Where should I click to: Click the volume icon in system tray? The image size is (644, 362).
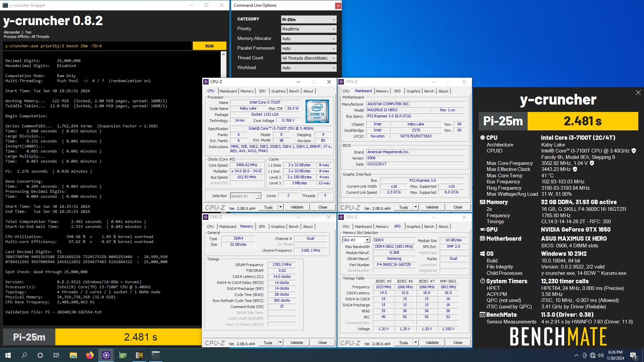click(x=600, y=355)
